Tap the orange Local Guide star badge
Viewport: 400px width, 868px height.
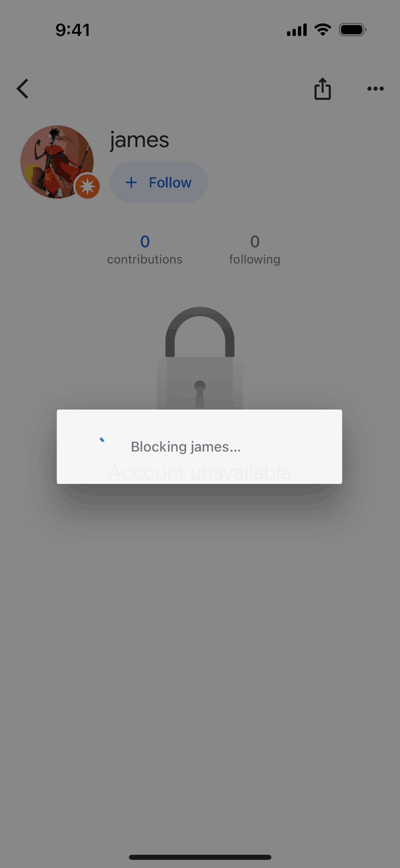tap(88, 186)
